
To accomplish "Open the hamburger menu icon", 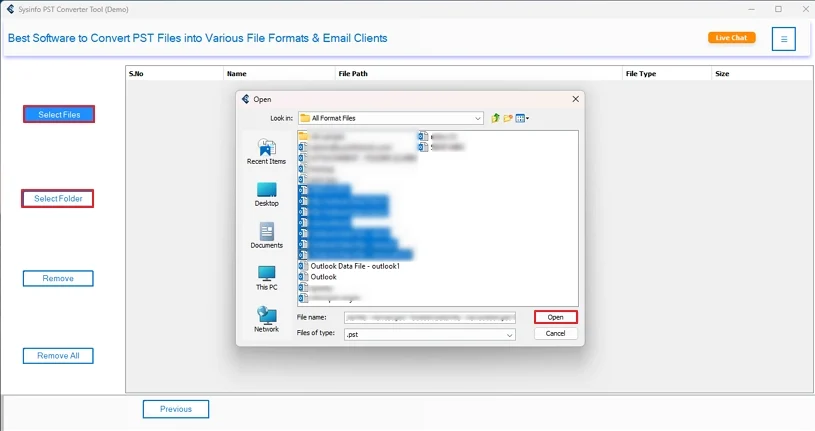I will tap(784, 39).
